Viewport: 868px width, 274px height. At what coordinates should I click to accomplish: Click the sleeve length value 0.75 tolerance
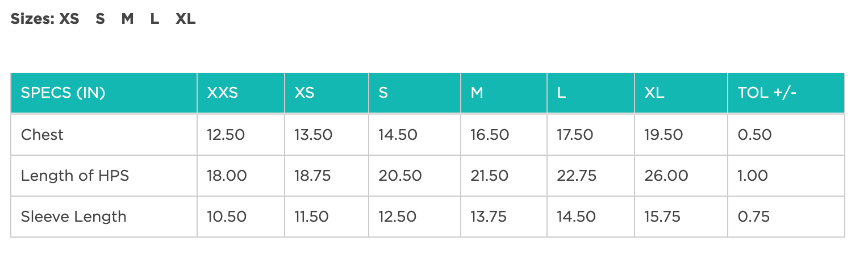point(754,217)
